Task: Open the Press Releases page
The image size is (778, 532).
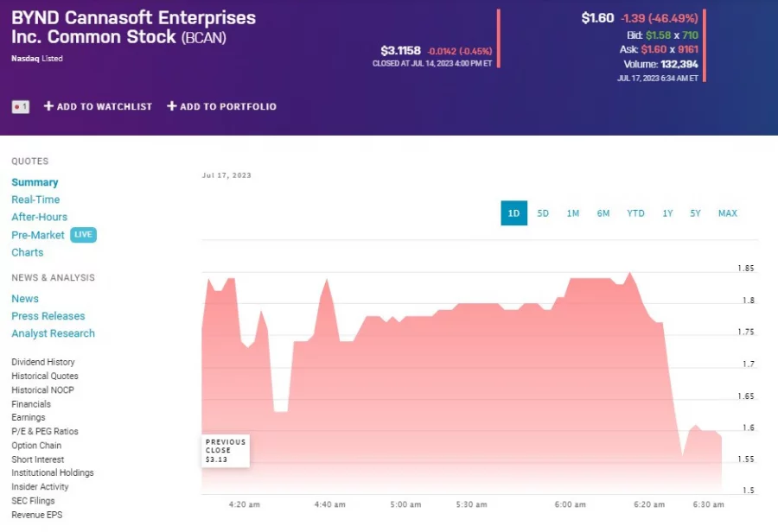Action: (x=48, y=315)
